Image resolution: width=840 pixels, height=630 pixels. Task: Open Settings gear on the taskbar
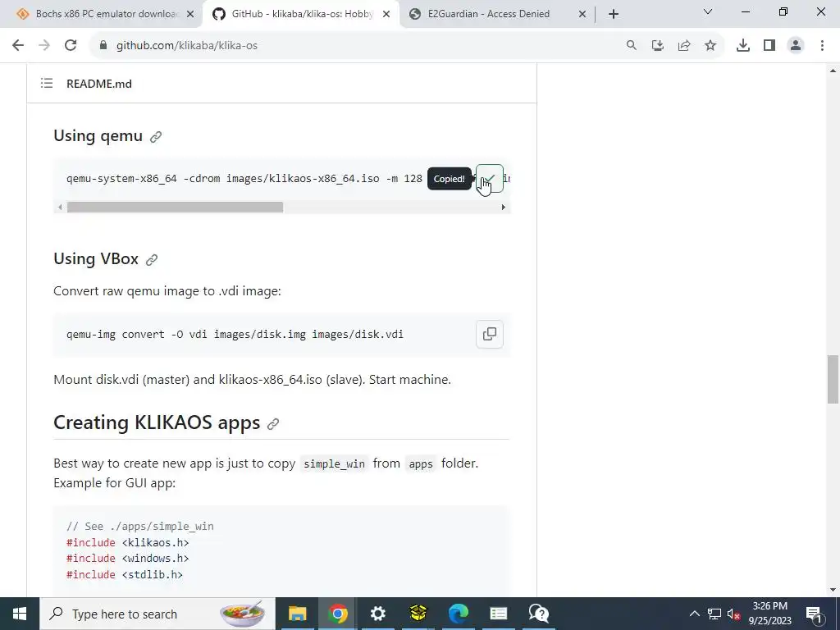377,614
